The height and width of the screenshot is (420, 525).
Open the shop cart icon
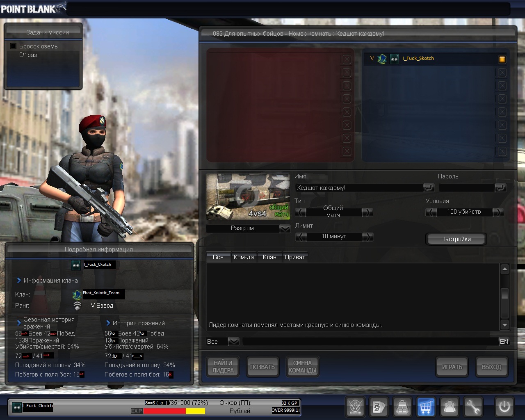(x=426, y=407)
